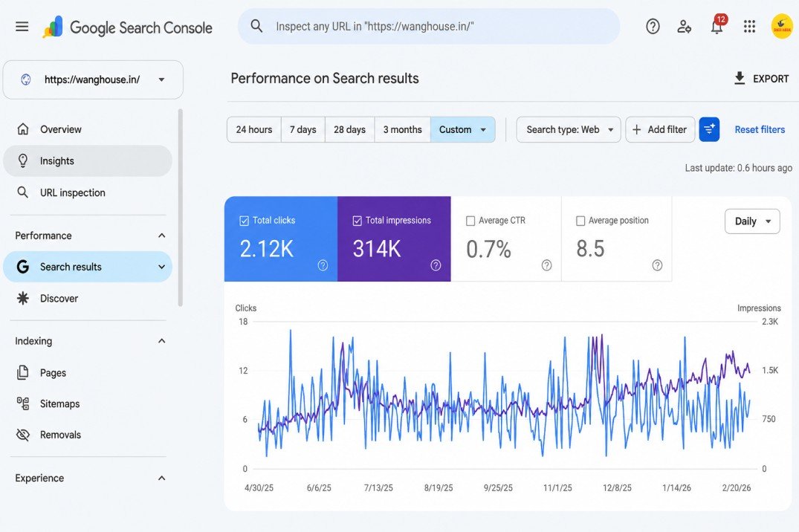Click the Sitemaps tree icon
799x532 pixels.
click(x=23, y=403)
